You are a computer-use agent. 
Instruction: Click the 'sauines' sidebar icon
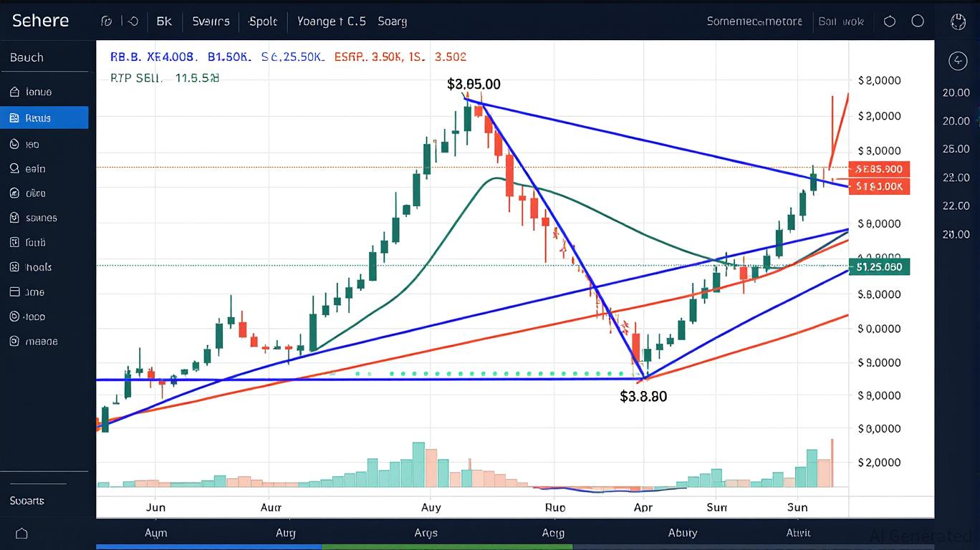pyautogui.click(x=14, y=218)
